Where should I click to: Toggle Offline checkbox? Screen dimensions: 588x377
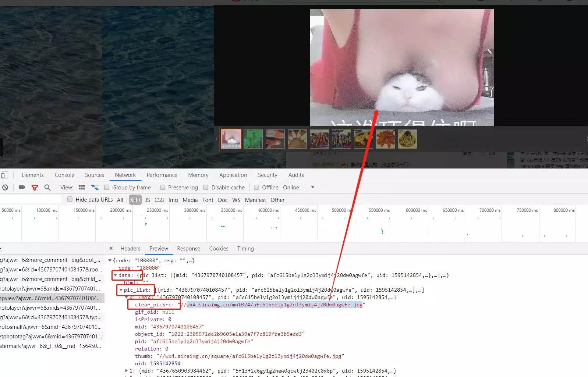click(x=256, y=188)
